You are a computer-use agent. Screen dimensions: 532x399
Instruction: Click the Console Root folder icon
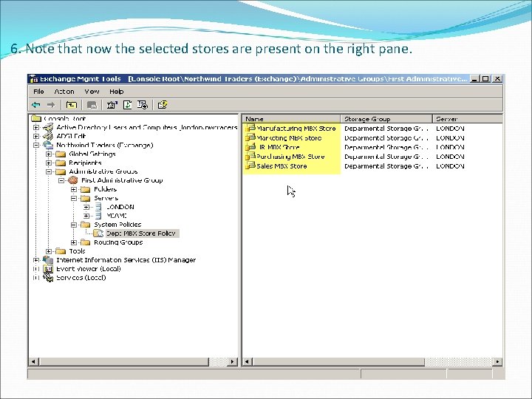click(36, 118)
